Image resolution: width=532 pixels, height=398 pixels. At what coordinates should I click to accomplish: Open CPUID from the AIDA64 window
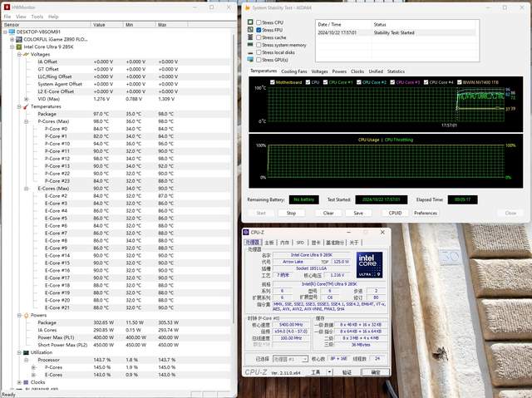pos(395,213)
